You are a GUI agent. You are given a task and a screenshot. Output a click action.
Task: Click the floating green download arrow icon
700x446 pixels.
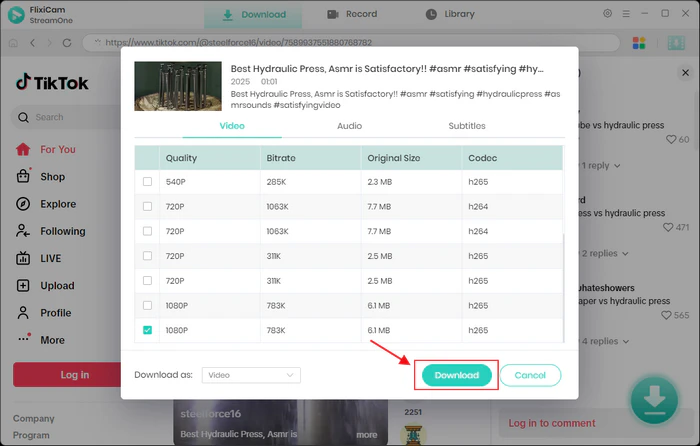coord(654,399)
